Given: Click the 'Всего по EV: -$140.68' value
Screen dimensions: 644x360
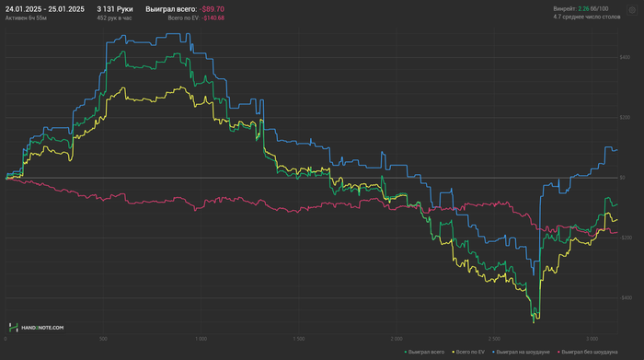Looking at the screenshot, I should (196, 18).
